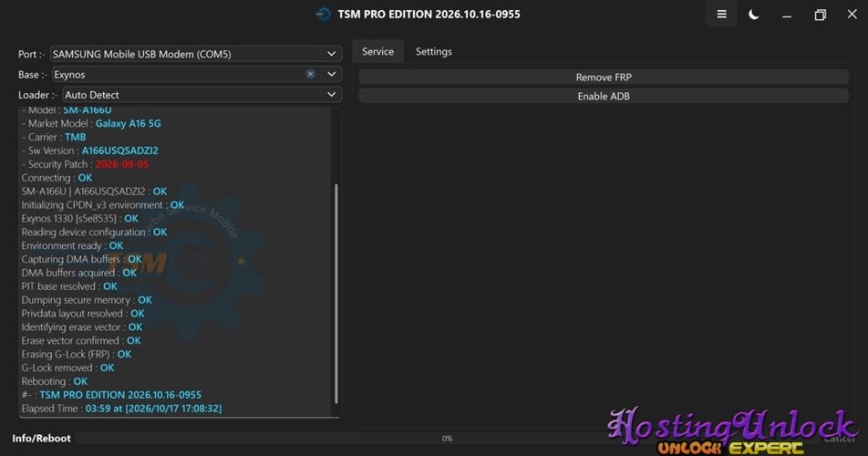Select the SAMSUNG Mobile USB Modem port field
Screen dimensions: 868x456
[x=196, y=54]
